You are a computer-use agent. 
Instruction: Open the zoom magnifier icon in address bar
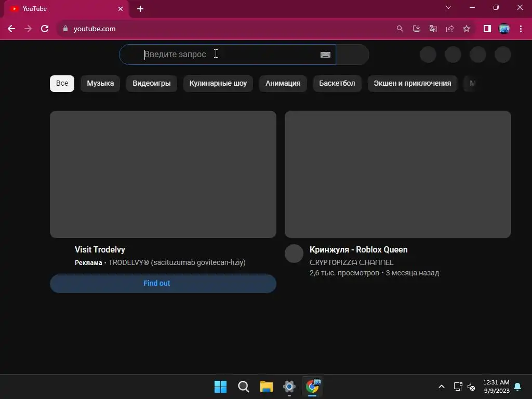pyautogui.click(x=400, y=29)
